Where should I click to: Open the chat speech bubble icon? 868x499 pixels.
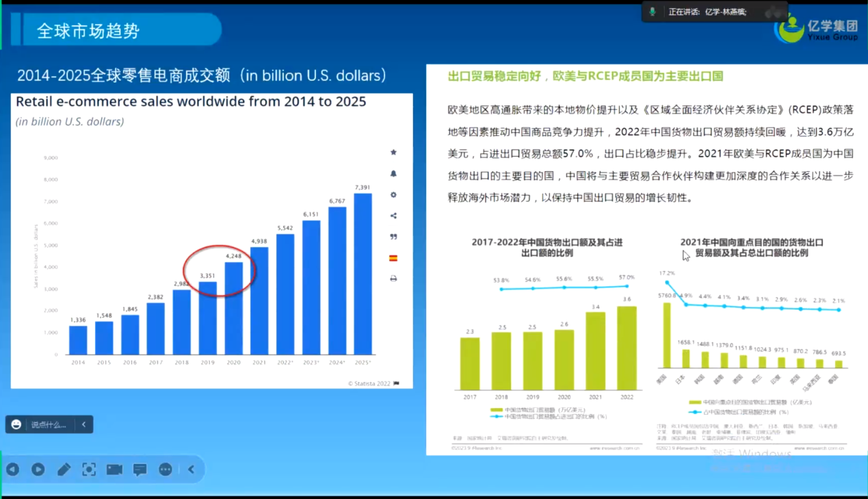point(140,469)
